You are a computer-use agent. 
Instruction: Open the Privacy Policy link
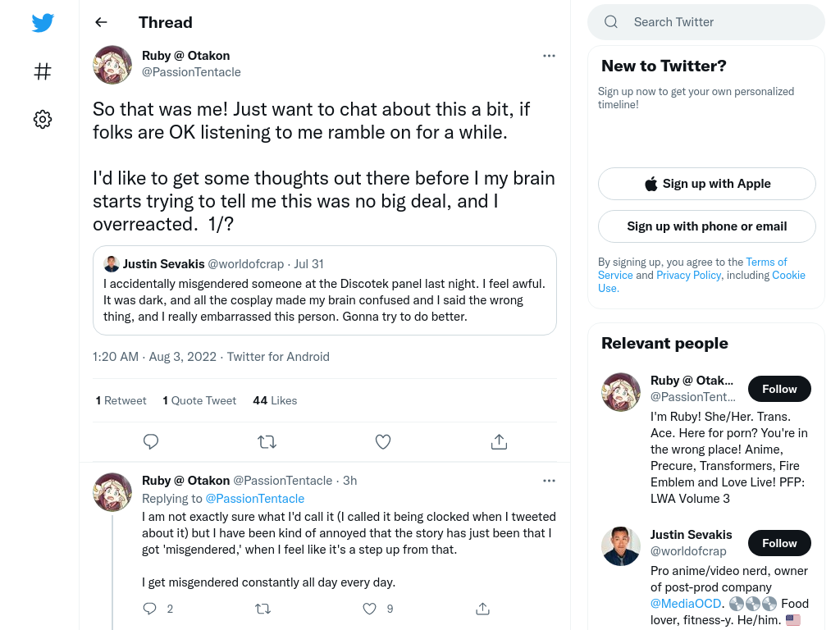tap(688, 275)
